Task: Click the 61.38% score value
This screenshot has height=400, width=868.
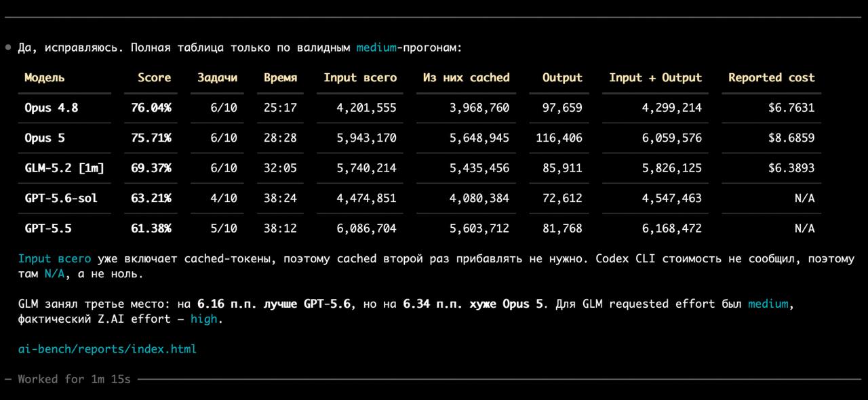Action: [x=151, y=228]
